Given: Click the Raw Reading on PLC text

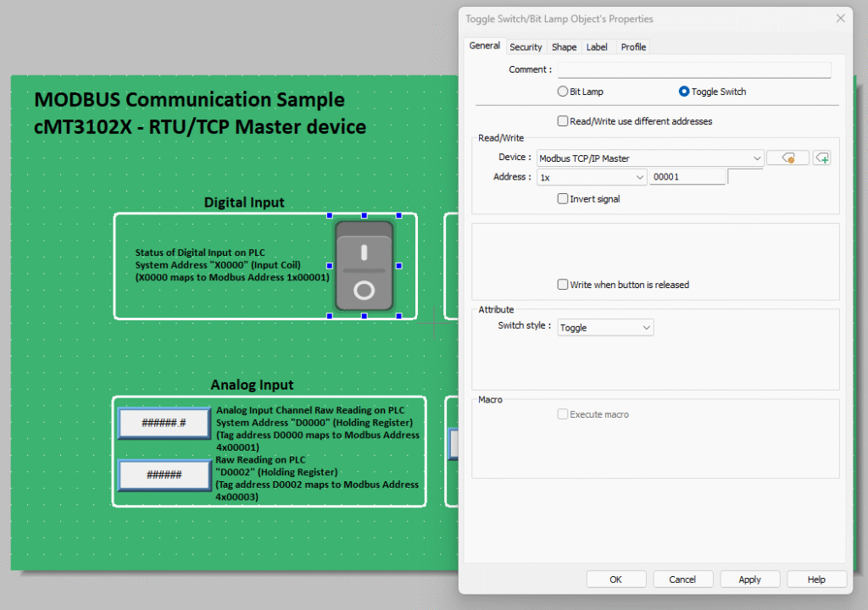Looking at the screenshot, I should pos(260,460).
